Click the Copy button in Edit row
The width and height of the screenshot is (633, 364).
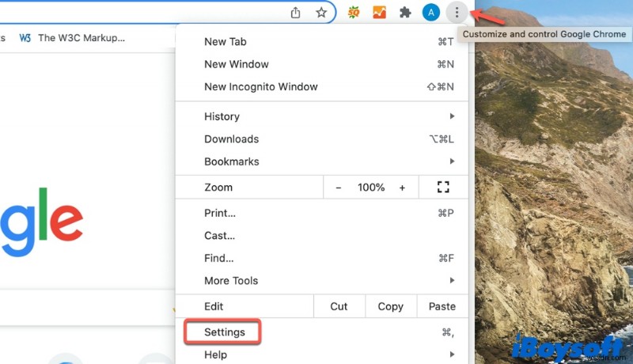click(x=390, y=306)
